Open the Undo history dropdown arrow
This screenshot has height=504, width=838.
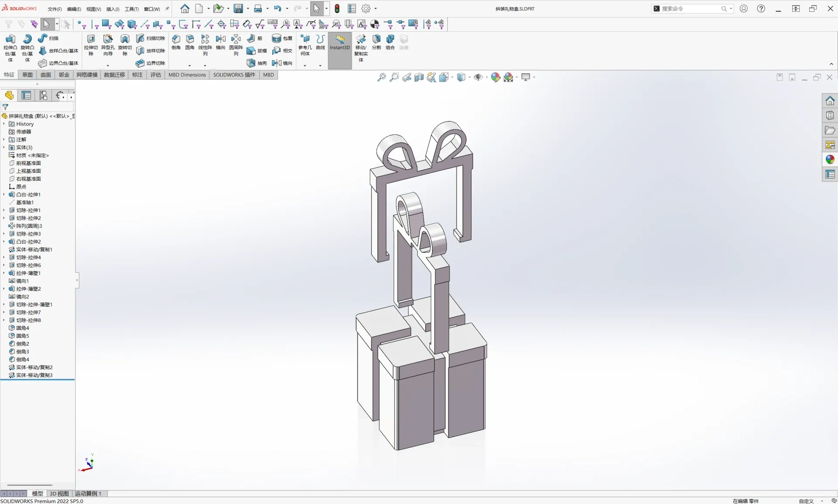click(x=287, y=9)
